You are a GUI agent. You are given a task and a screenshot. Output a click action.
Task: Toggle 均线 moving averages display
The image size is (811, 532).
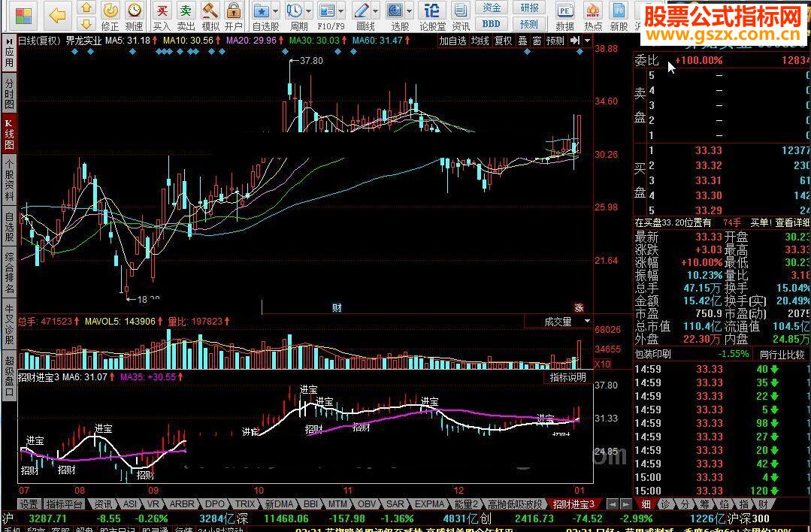480,41
